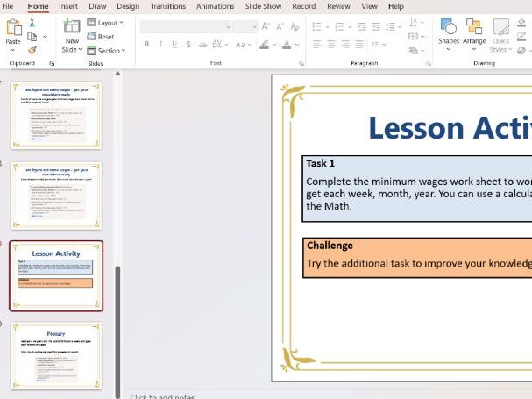Open the font name combo box
Image resolution: width=532 pixels, height=399 pixels.
pyautogui.click(x=186, y=26)
